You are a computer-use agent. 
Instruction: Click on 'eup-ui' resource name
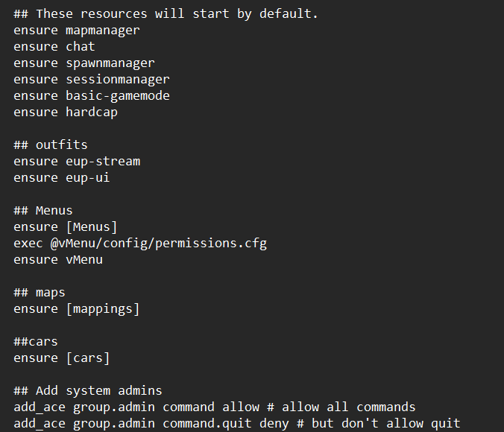pyautogui.click(x=88, y=178)
